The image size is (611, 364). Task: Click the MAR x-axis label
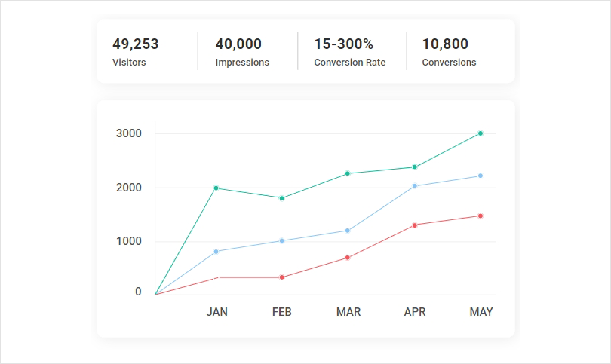(348, 312)
